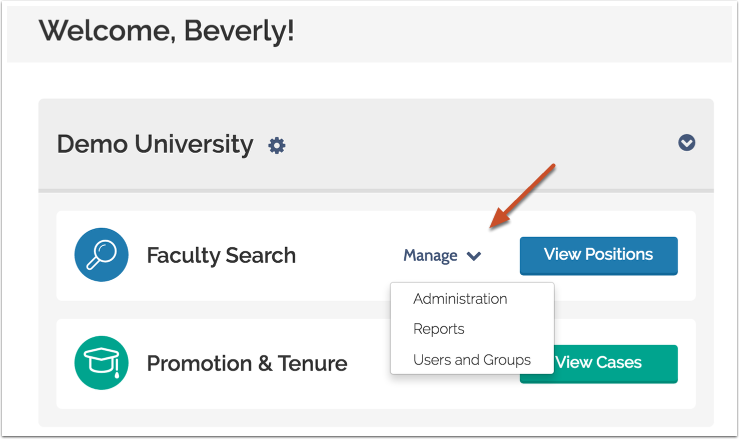Screen dimensions: 739x439
Task: Click the Promotion & Tenure graduation cap icon
Action: (101, 363)
